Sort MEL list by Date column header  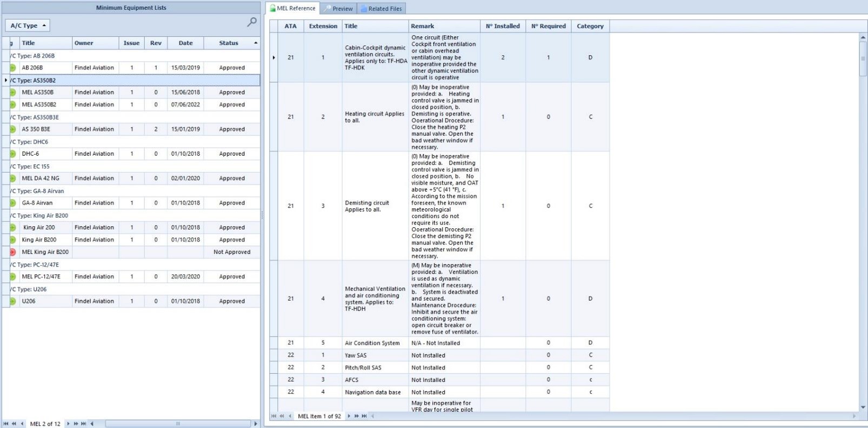[x=185, y=43]
